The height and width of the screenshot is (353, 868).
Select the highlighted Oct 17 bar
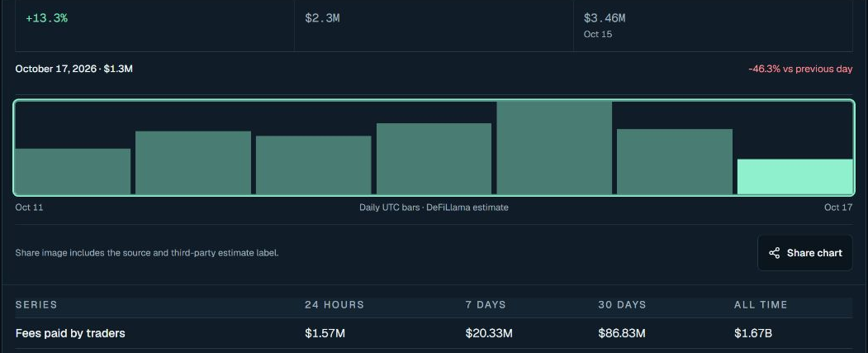795,177
